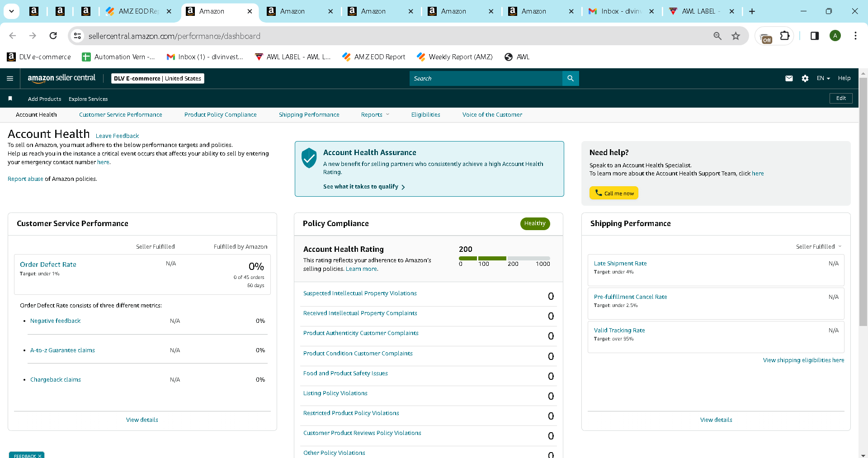Open the Extensions puzzle icon
868x458 pixels.
click(785, 36)
